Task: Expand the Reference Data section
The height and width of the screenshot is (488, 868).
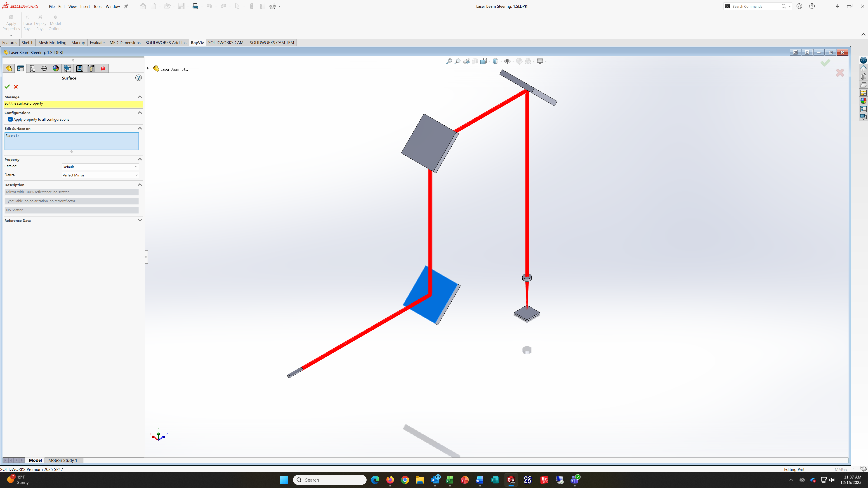Action: pos(140,220)
